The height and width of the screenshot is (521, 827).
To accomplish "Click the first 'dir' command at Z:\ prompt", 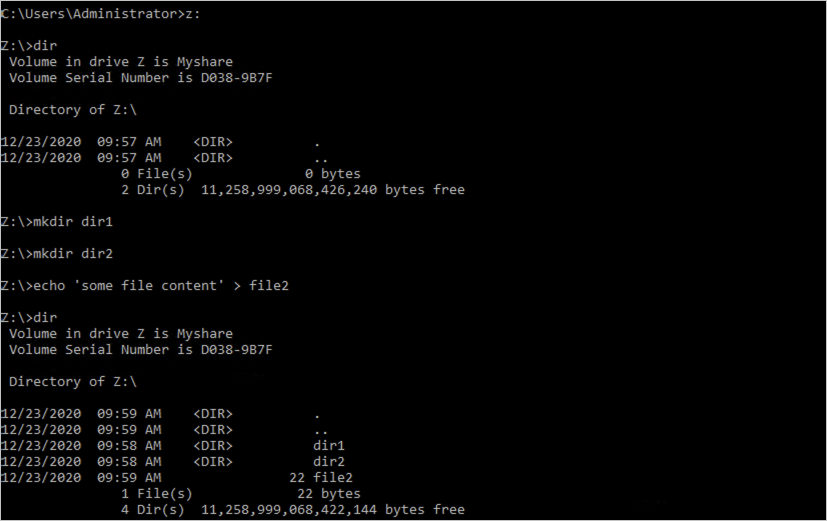I will tap(28, 46).
